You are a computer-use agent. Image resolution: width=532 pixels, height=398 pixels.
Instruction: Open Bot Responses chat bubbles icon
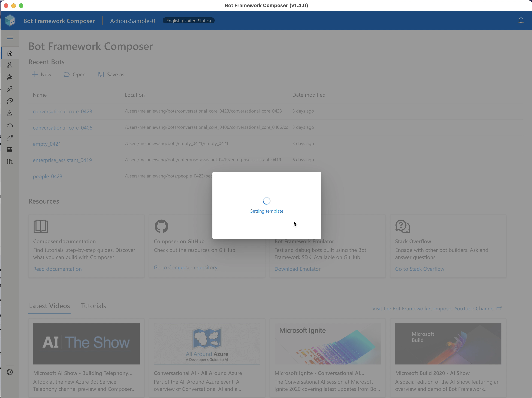10,101
